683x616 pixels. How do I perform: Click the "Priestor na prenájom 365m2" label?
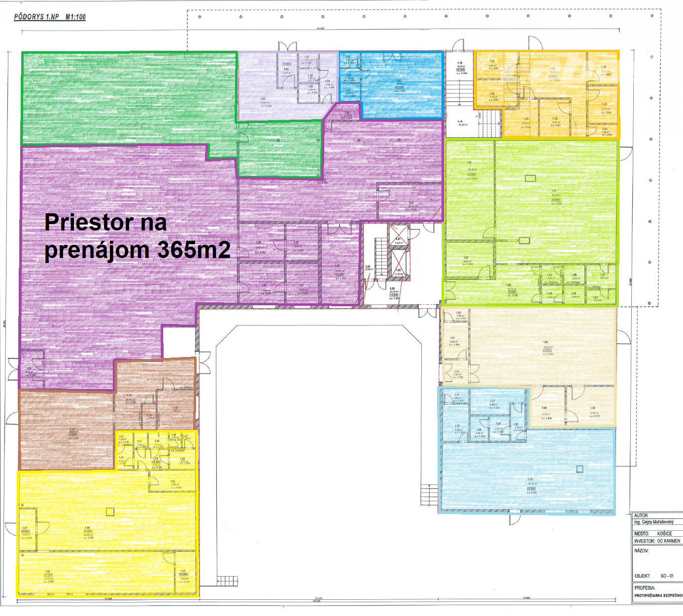(x=137, y=236)
